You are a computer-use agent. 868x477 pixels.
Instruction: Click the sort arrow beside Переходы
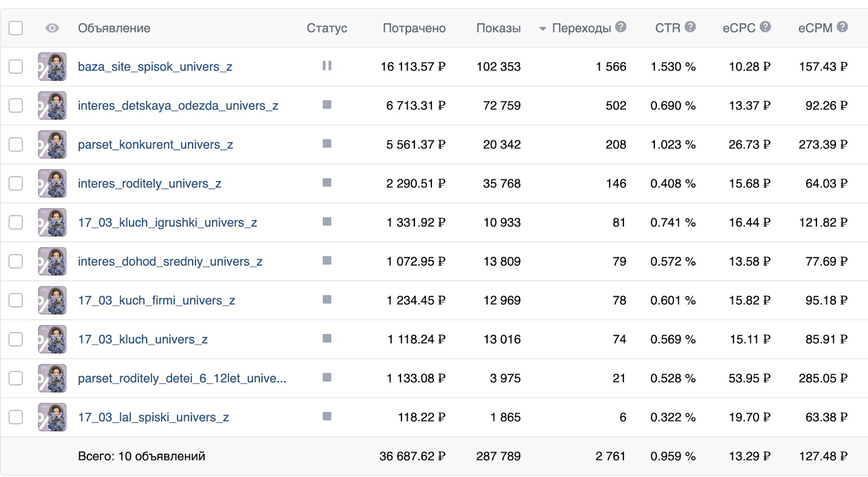(542, 29)
